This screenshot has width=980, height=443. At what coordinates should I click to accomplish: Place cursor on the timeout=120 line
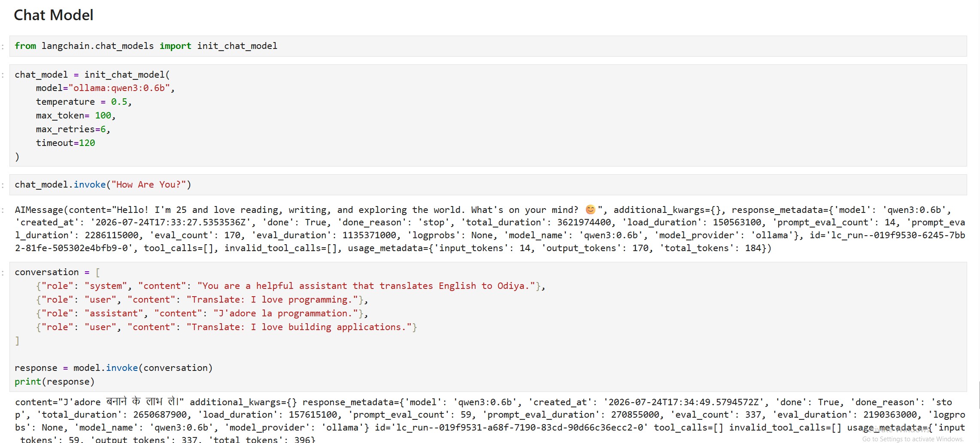click(65, 143)
